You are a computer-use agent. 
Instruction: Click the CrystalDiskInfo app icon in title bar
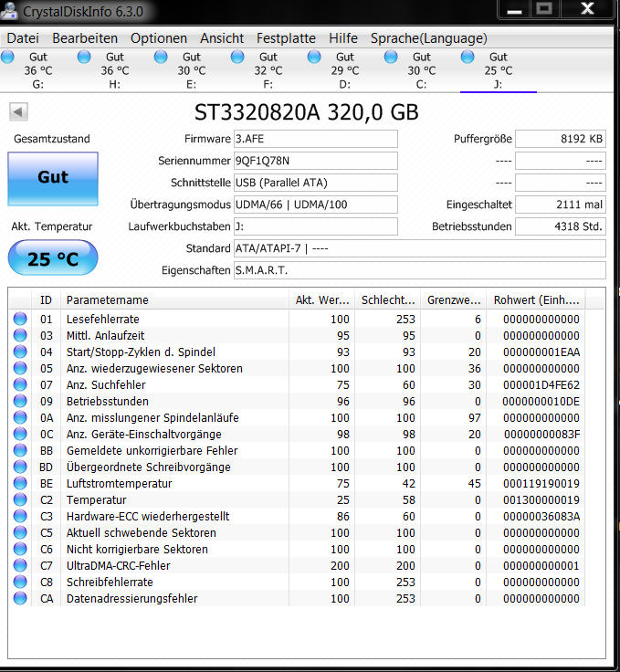pyautogui.click(x=8, y=11)
